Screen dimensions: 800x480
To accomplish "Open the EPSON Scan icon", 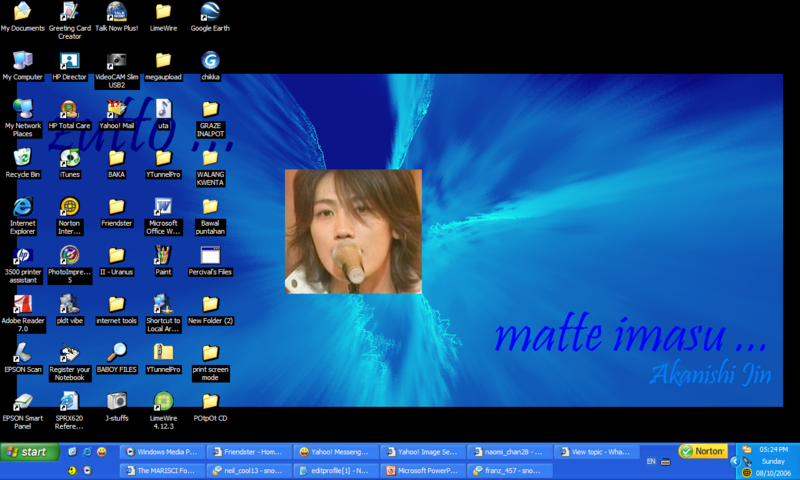I will tap(22, 352).
